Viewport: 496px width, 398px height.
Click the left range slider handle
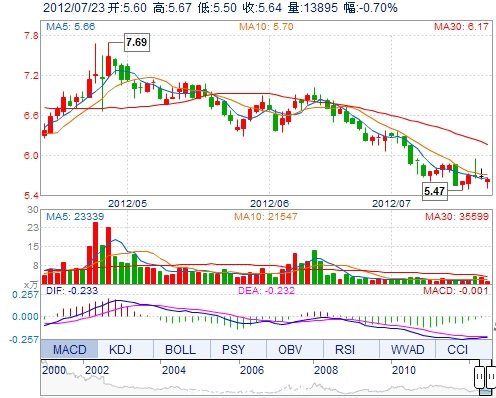[x=479, y=377]
